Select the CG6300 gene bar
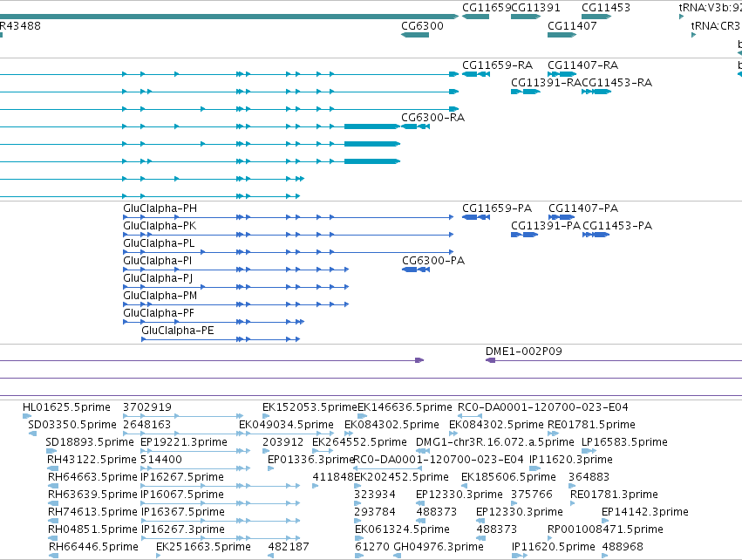742x560 pixels. [415, 35]
